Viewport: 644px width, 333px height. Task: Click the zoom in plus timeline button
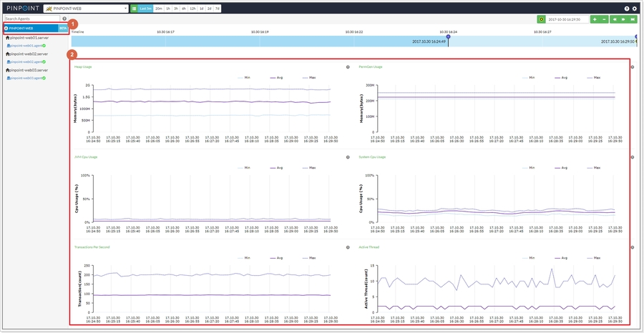click(595, 19)
